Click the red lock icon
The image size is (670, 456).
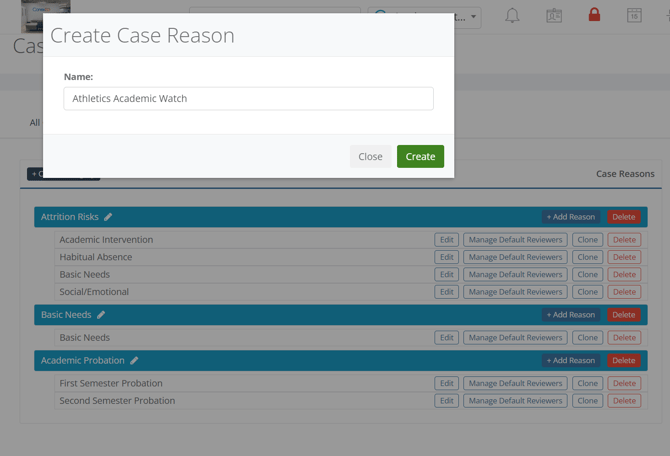[594, 15]
